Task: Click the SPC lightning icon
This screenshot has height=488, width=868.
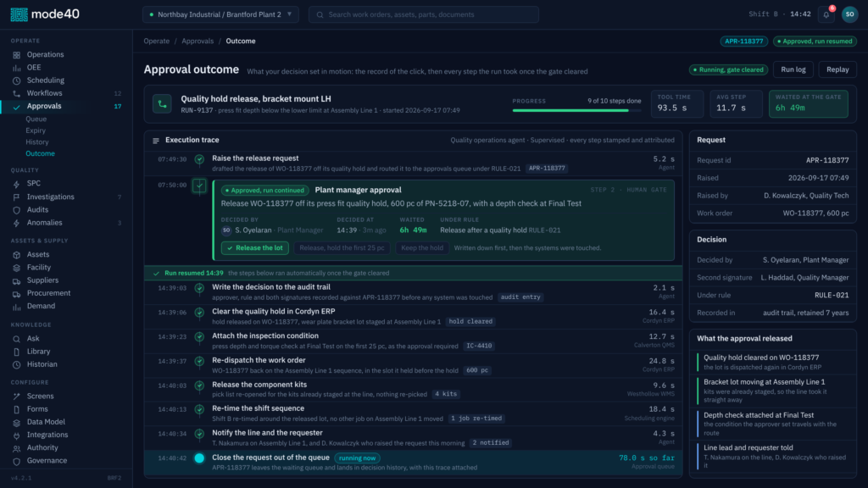Action: click(x=17, y=184)
